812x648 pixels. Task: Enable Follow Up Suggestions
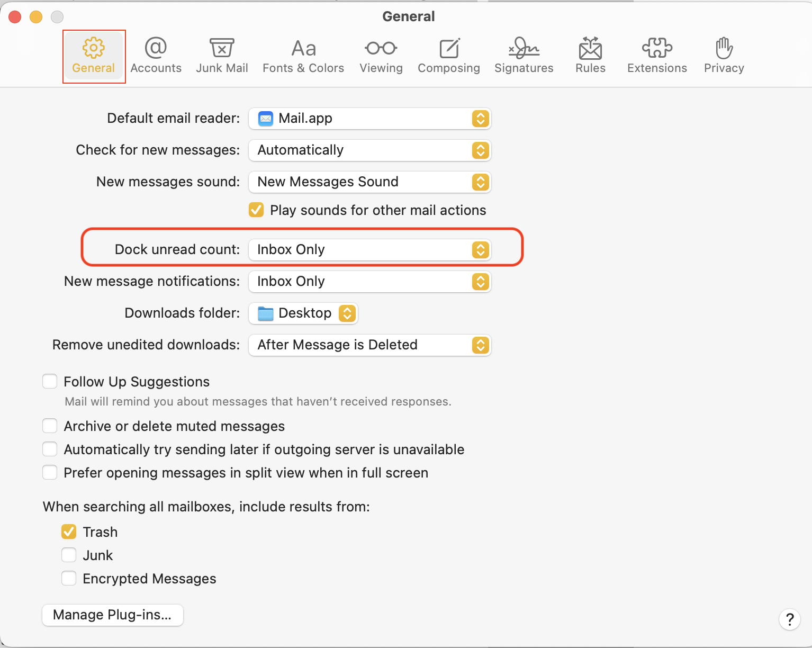[49, 381]
